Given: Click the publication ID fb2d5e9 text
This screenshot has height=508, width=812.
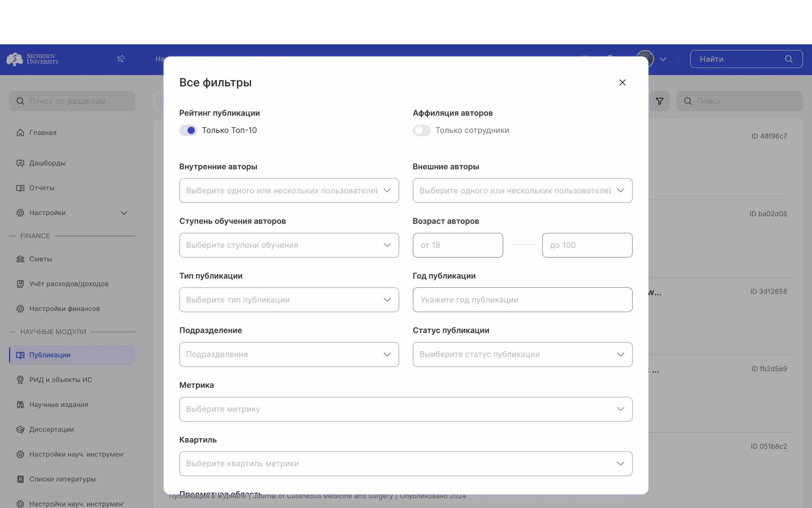Looking at the screenshot, I should 769,369.
